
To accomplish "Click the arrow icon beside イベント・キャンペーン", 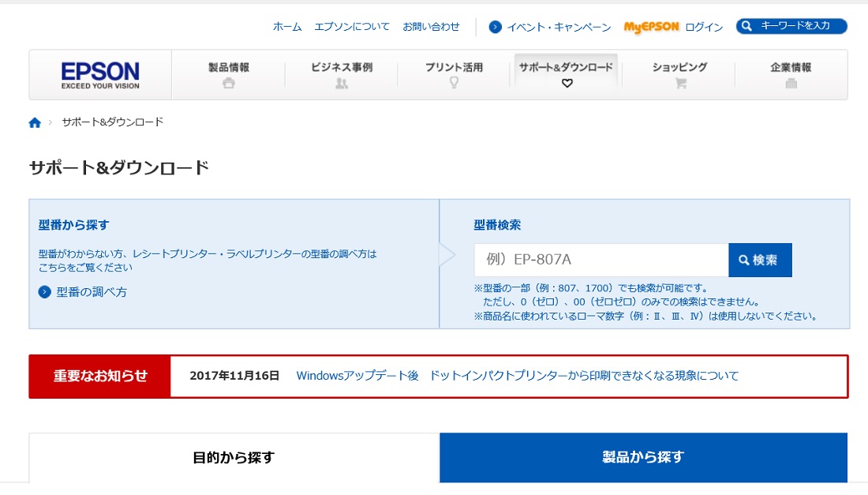I will [496, 27].
